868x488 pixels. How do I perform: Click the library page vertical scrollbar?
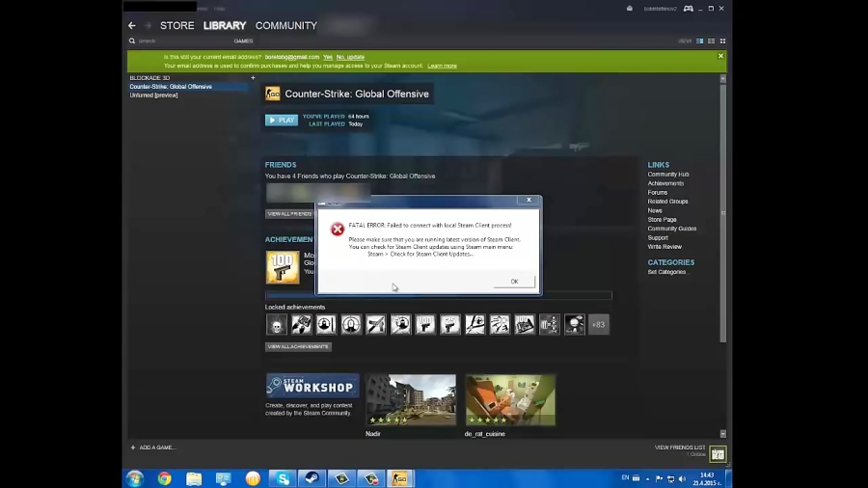723,212
